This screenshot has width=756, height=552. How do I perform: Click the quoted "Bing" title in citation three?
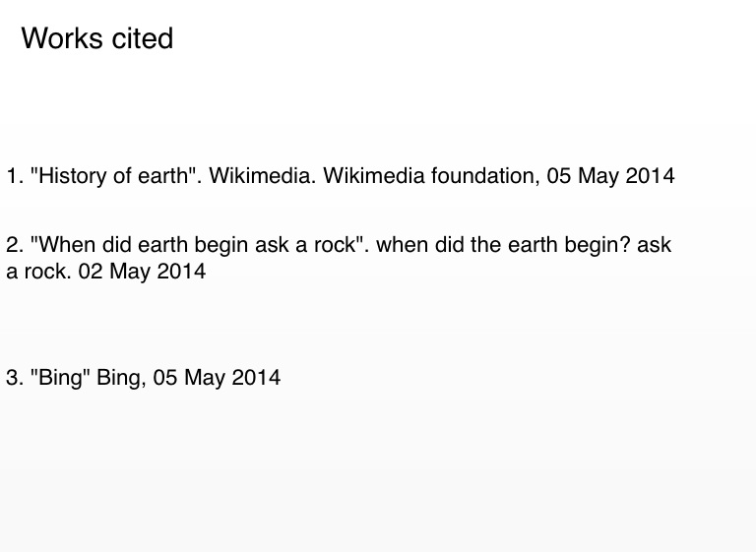click(61, 378)
